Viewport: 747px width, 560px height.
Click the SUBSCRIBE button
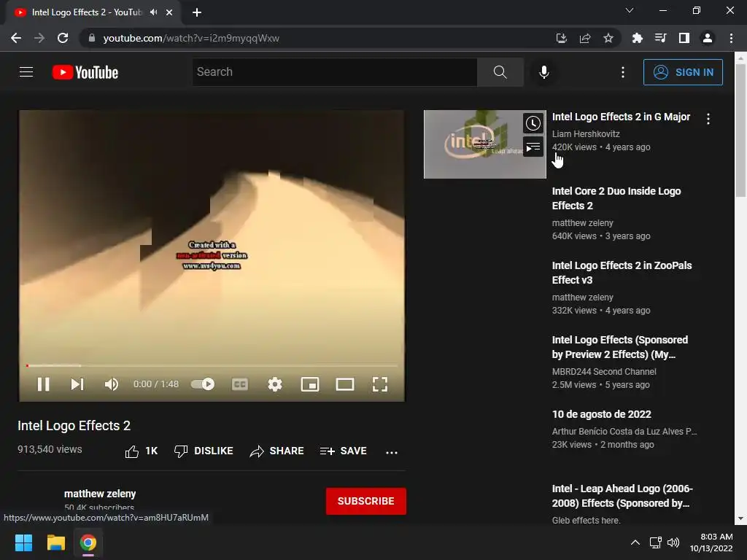[366, 501]
